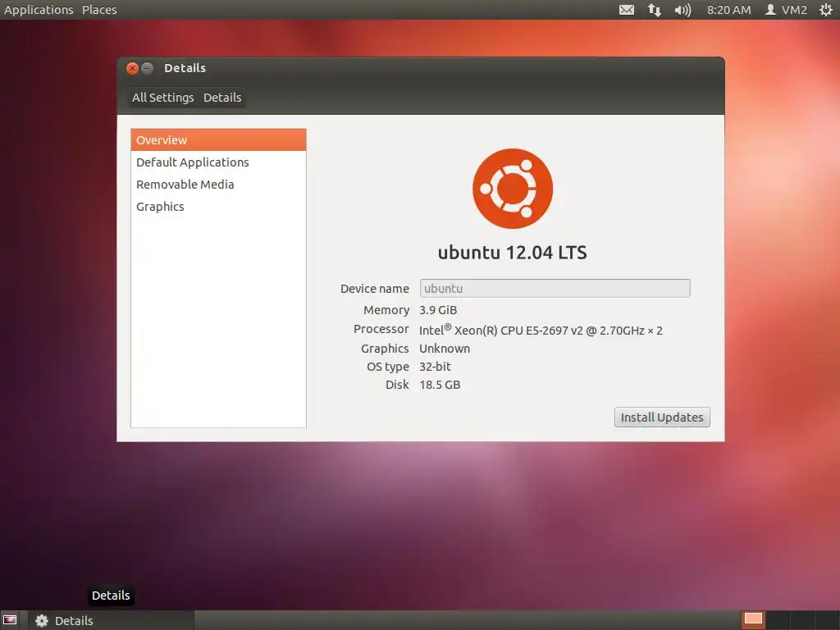840x630 pixels.
Task: Click the show desktop icon in bottom panel
Action: click(x=10, y=620)
